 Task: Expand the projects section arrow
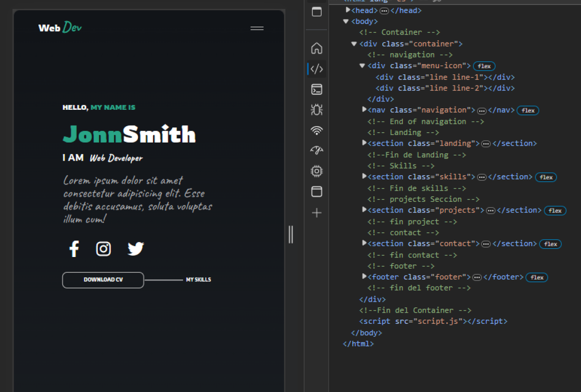[x=364, y=210]
